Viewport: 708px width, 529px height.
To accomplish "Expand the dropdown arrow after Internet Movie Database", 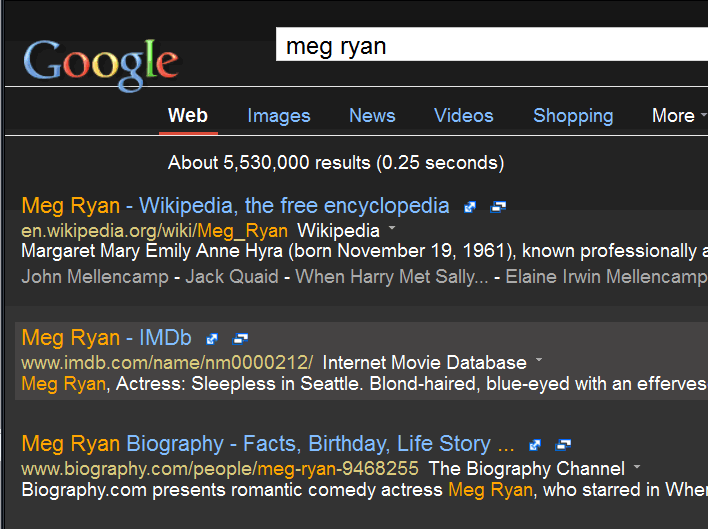I will click(x=539, y=360).
